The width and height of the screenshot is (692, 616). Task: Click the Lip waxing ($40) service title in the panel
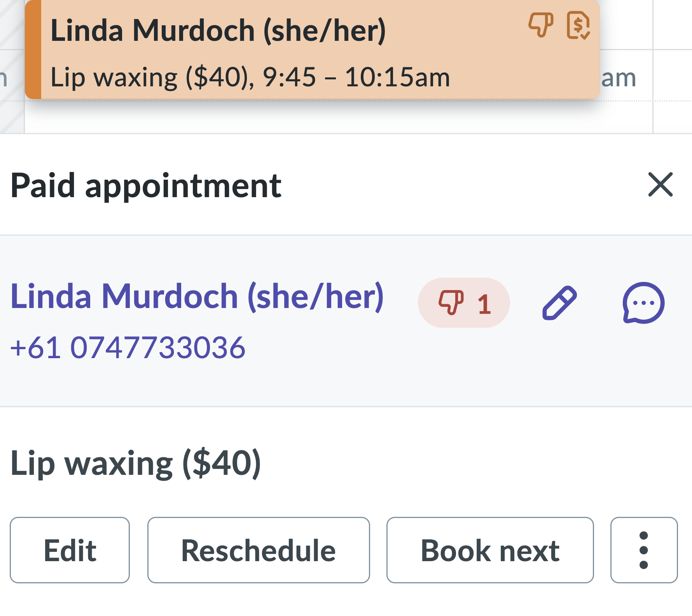135,463
